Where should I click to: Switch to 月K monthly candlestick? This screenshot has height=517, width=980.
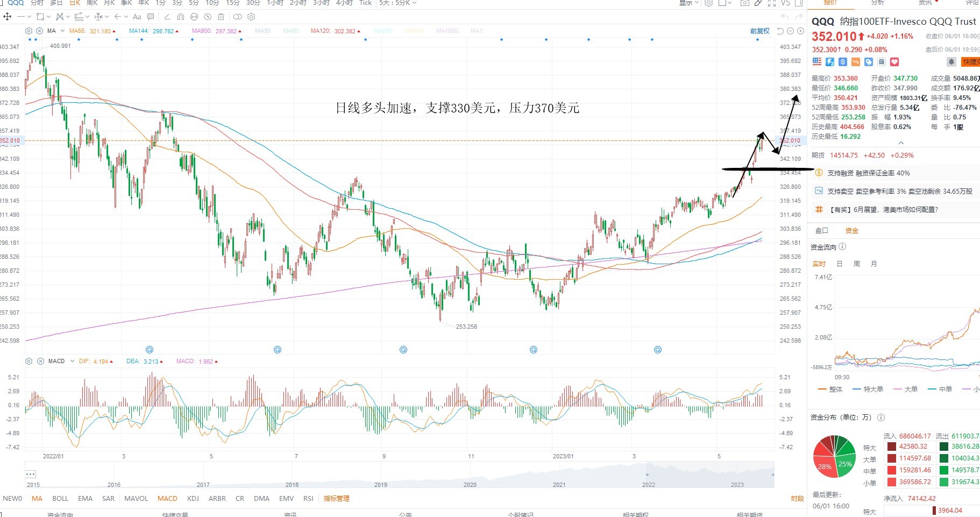pyautogui.click(x=109, y=3)
